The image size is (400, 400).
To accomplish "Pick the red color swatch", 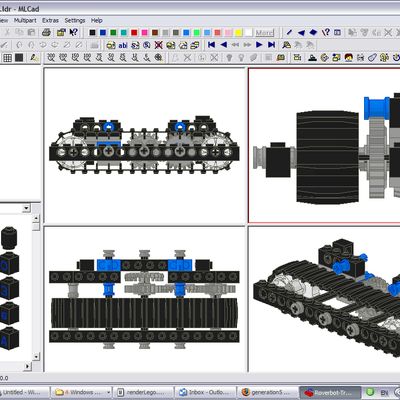I will point(134,33).
